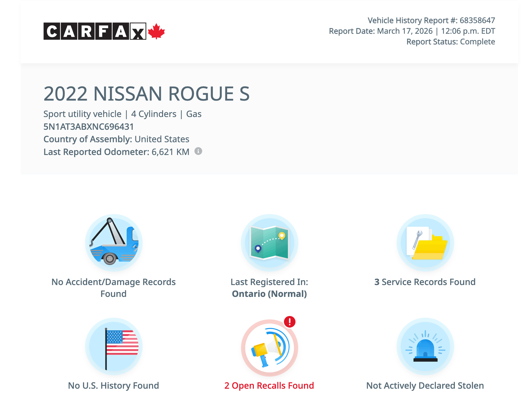Click the blue siren stolen icon
The height and width of the screenshot is (406, 532).
tap(425, 346)
